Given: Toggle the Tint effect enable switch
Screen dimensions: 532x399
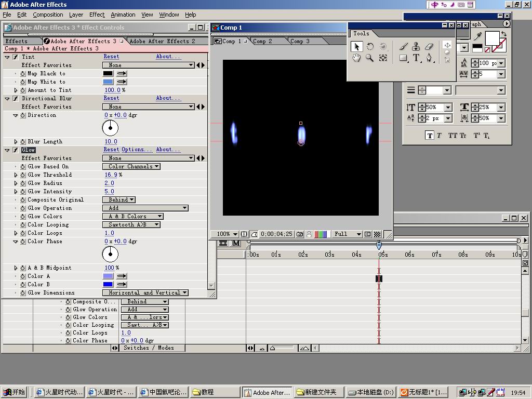Looking at the screenshot, I should 16,57.
